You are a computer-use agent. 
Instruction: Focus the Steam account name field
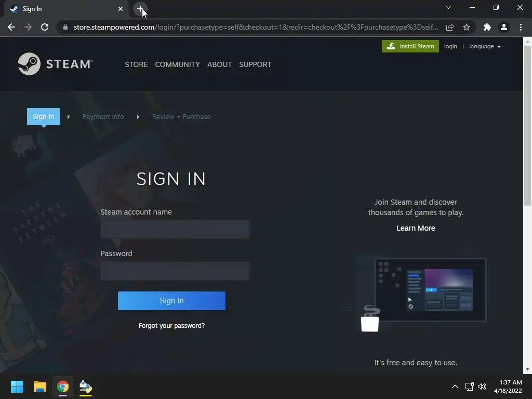tap(175, 229)
